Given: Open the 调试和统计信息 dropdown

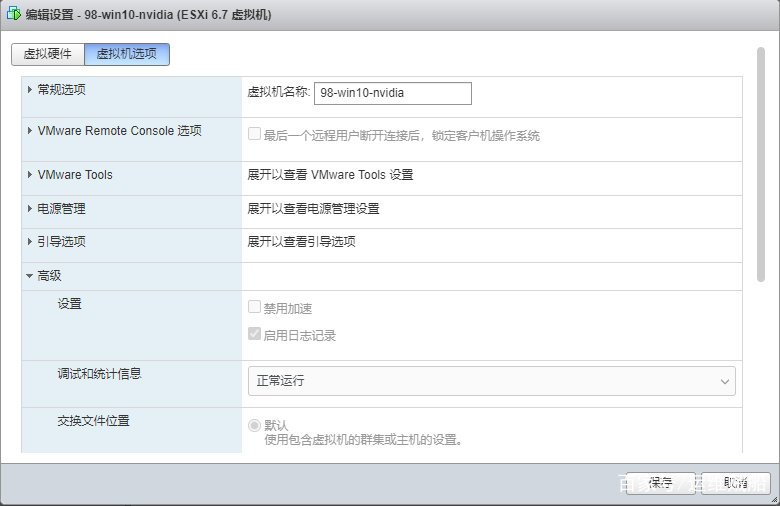Looking at the screenshot, I should tap(491, 381).
